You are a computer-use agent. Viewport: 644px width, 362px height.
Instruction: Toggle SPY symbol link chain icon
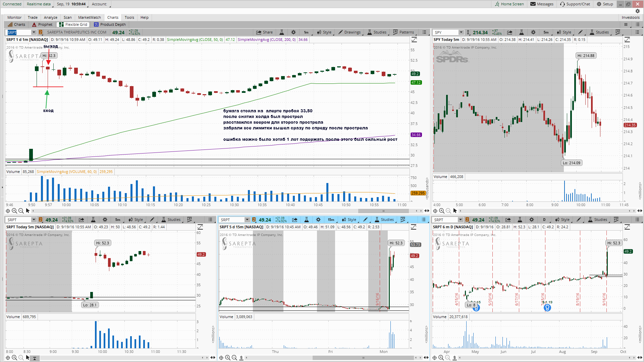(x=468, y=32)
